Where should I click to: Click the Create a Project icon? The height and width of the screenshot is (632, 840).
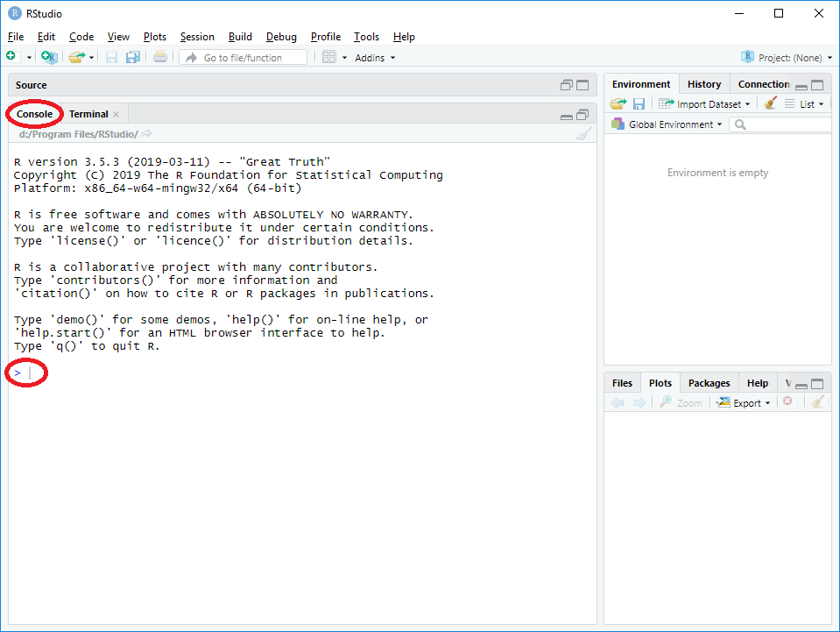49,57
